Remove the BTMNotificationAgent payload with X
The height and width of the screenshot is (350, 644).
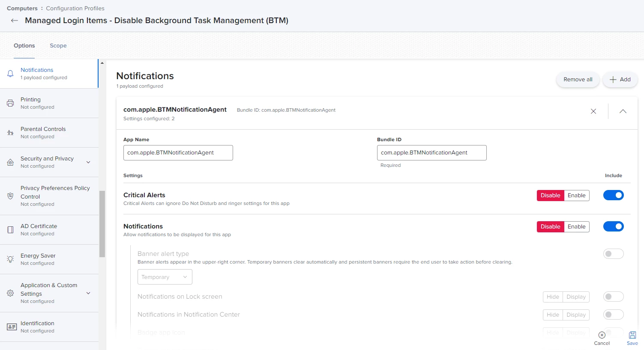coord(593,111)
